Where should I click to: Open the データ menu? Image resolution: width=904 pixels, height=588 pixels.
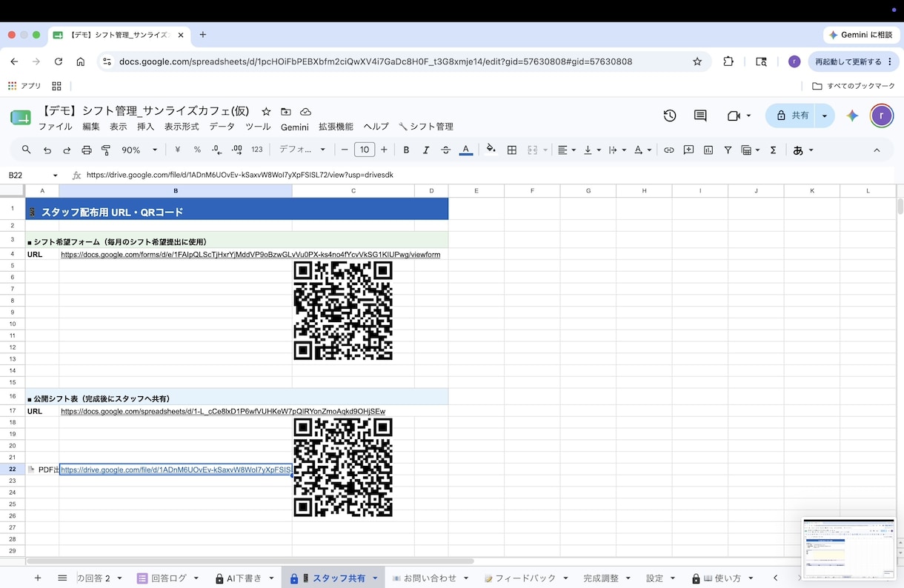click(222, 127)
